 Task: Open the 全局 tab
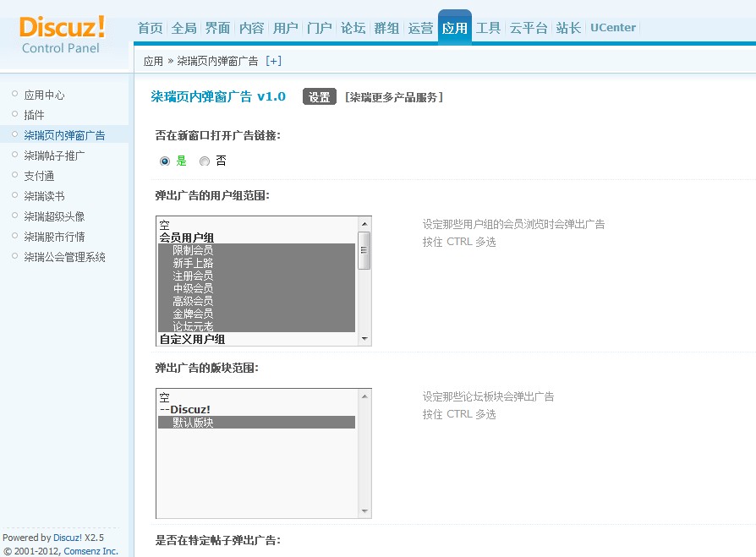point(184,28)
